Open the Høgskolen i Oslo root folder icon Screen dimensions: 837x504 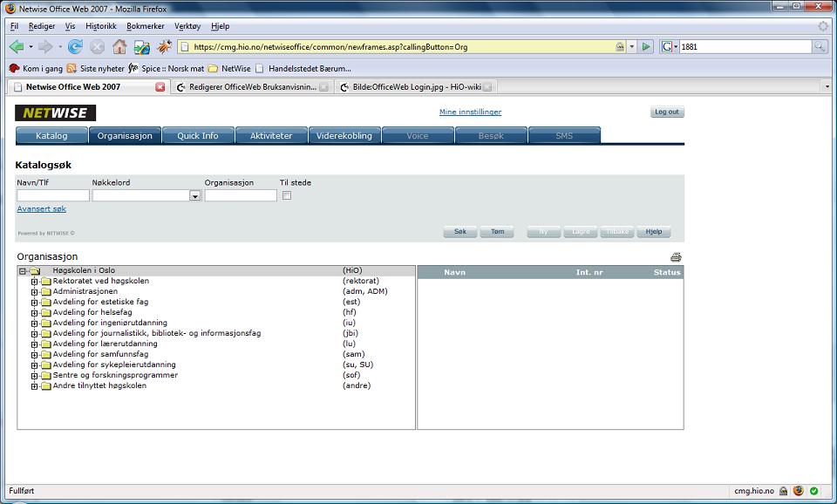35,270
